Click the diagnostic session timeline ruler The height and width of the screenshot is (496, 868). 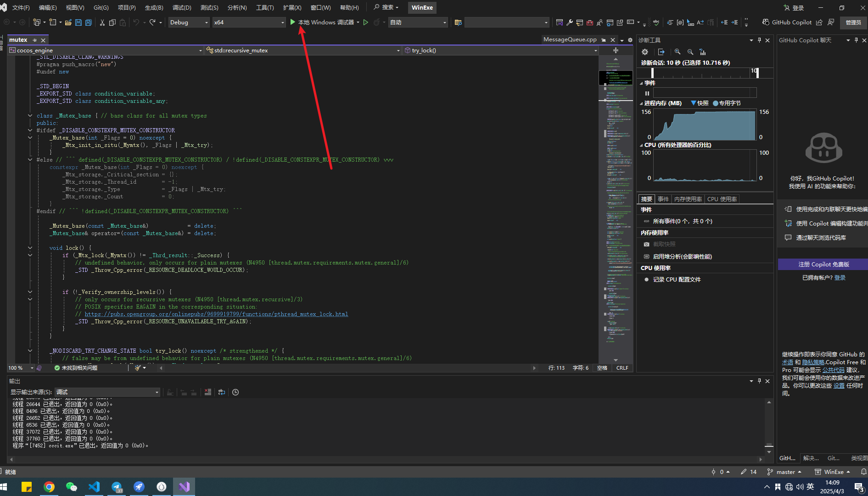tap(702, 73)
